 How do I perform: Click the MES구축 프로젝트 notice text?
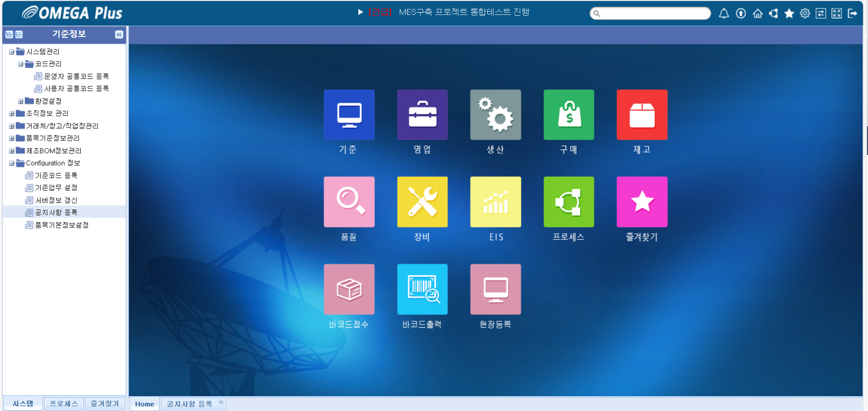coord(464,12)
